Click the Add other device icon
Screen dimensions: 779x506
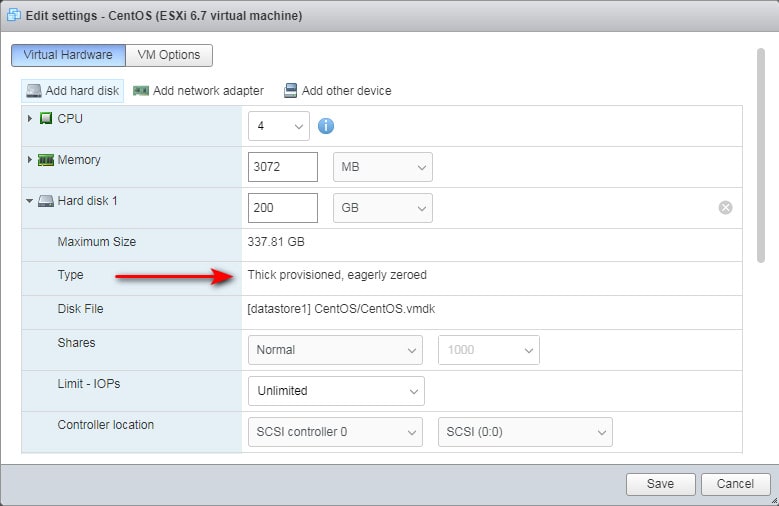pyautogui.click(x=290, y=91)
